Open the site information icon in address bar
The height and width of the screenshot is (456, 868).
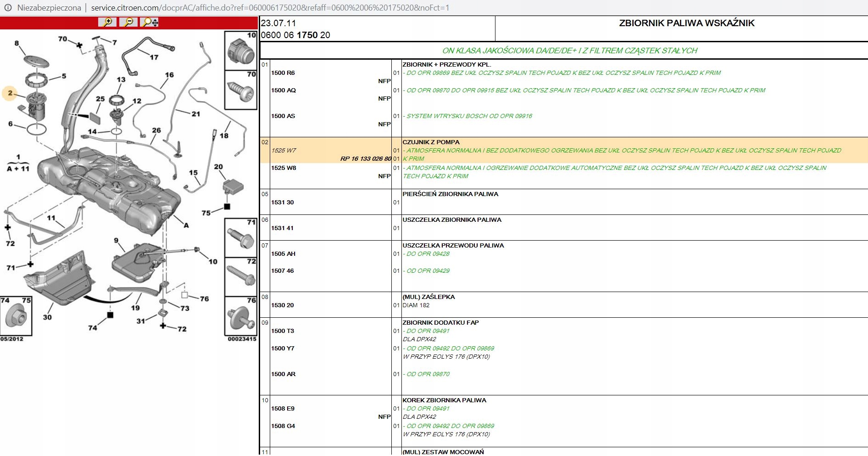pyautogui.click(x=8, y=8)
